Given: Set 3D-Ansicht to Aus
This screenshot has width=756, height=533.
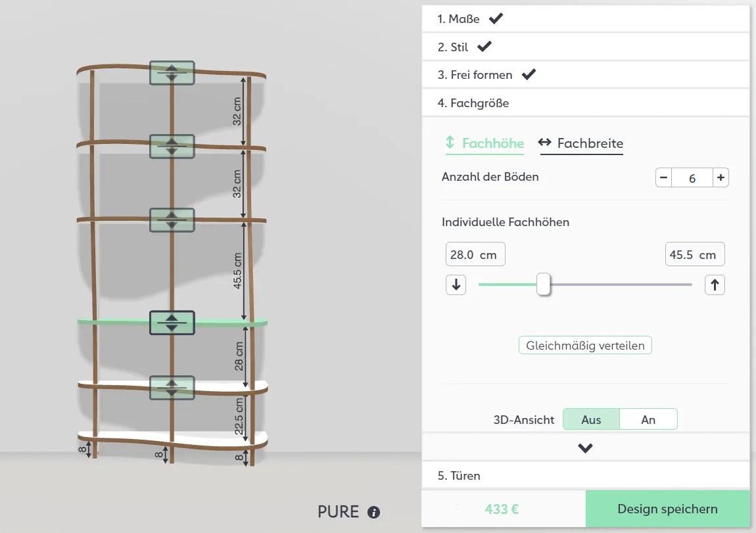Looking at the screenshot, I should point(591,419).
